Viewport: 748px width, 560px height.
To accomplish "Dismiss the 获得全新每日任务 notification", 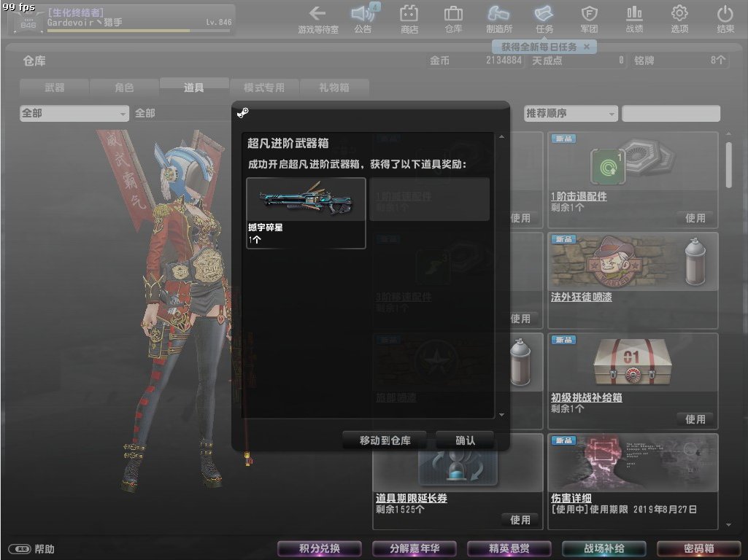I will (587, 47).
